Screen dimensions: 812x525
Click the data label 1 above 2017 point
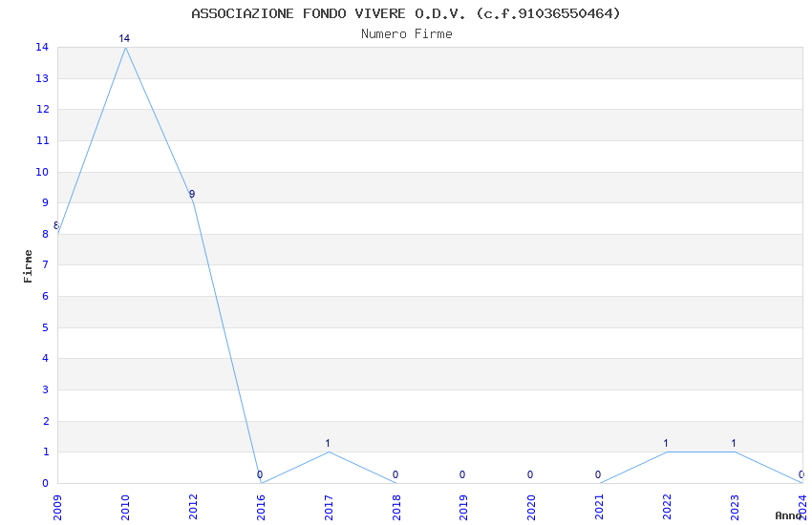pos(328,443)
